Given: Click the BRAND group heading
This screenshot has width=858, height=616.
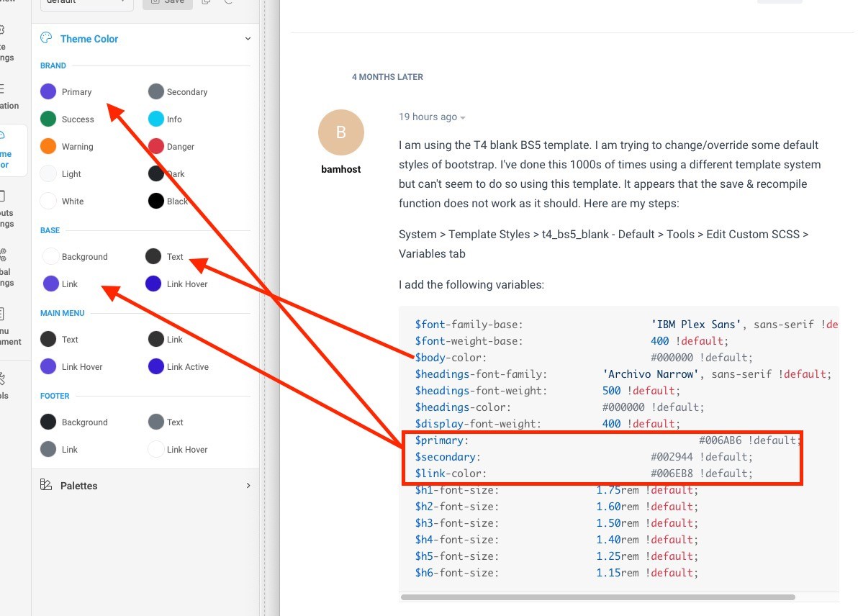Looking at the screenshot, I should coord(53,65).
